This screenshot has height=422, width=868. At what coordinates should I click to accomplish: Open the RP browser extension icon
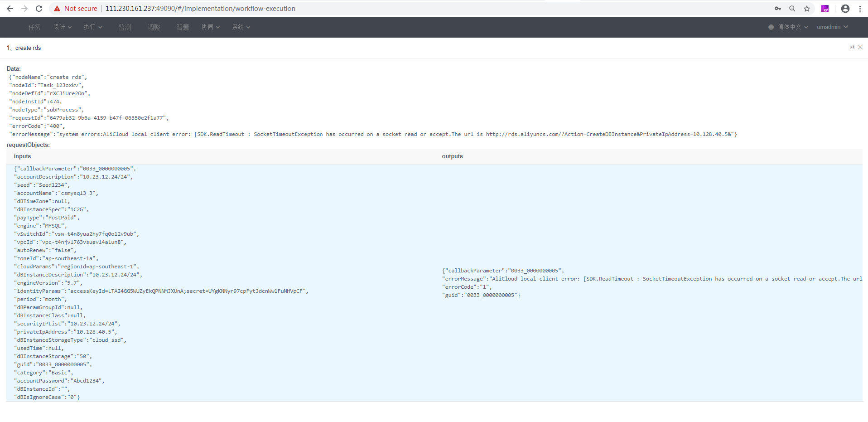(825, 9)
